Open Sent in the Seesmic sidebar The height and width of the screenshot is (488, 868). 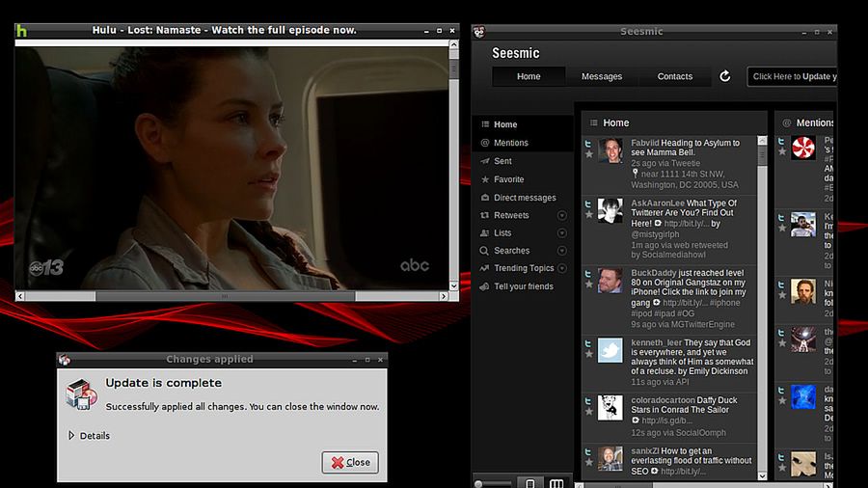pyautogui.click(x=523, y=161)
